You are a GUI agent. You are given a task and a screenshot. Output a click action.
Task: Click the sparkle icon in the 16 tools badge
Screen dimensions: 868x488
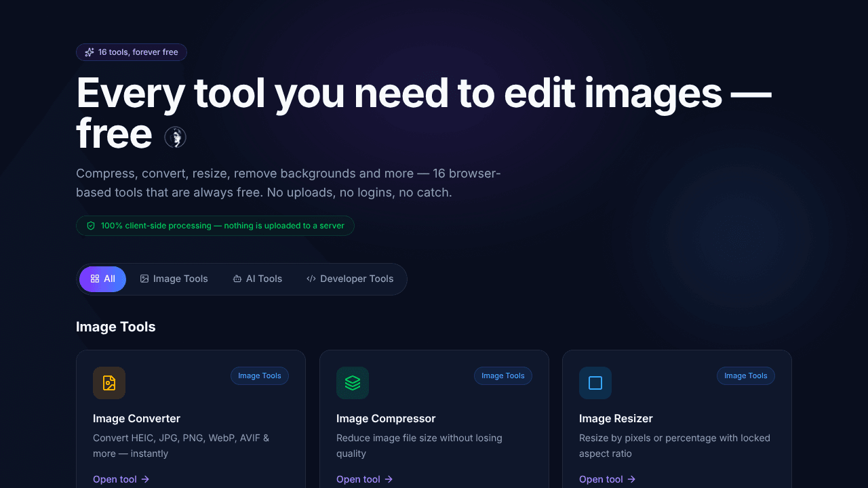click(90, 52)
